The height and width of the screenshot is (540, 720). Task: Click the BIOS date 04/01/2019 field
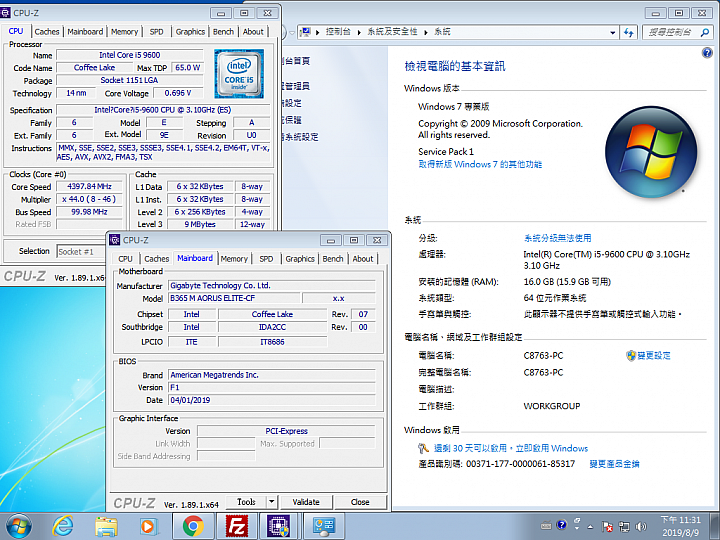272,400
